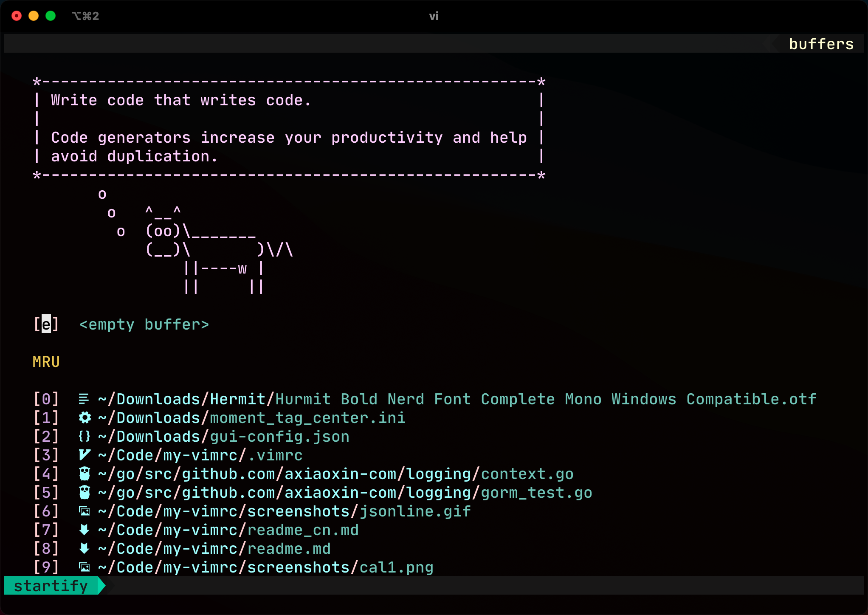Click the green zoom window button
This screenshot has height=615, width=868.
coord(51,16)
